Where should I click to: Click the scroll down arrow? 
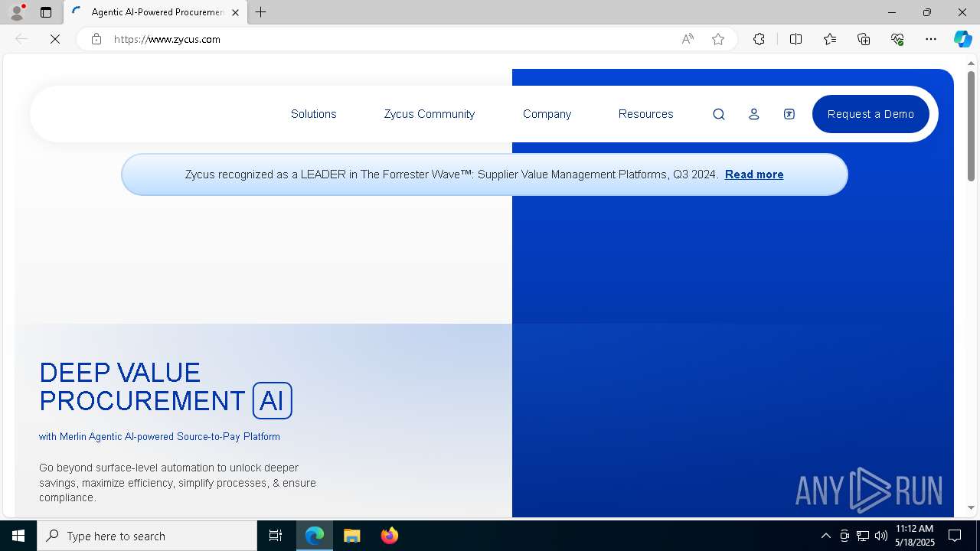click(x=972, y=507)
